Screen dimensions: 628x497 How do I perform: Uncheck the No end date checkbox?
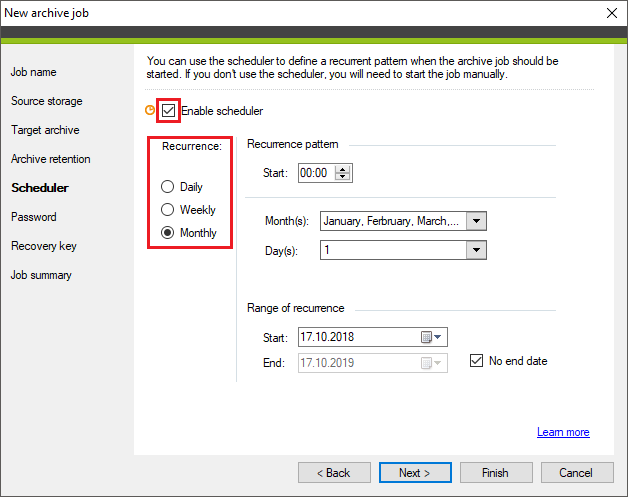[476, 360]
